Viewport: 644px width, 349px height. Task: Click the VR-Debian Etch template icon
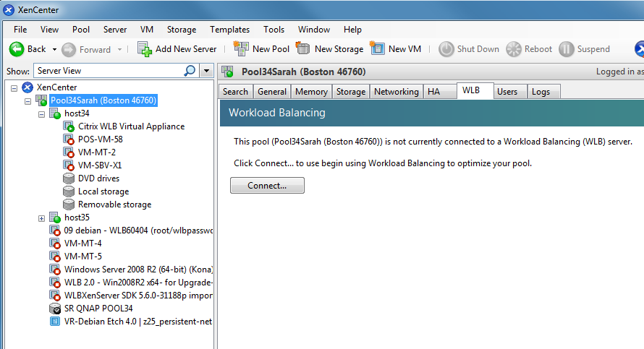[x=54, y=321]
